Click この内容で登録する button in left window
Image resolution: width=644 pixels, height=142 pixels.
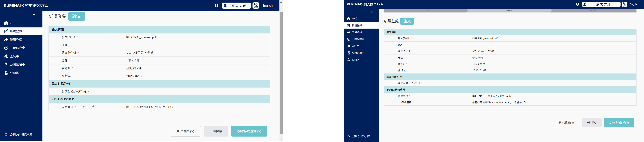point(249,131)
